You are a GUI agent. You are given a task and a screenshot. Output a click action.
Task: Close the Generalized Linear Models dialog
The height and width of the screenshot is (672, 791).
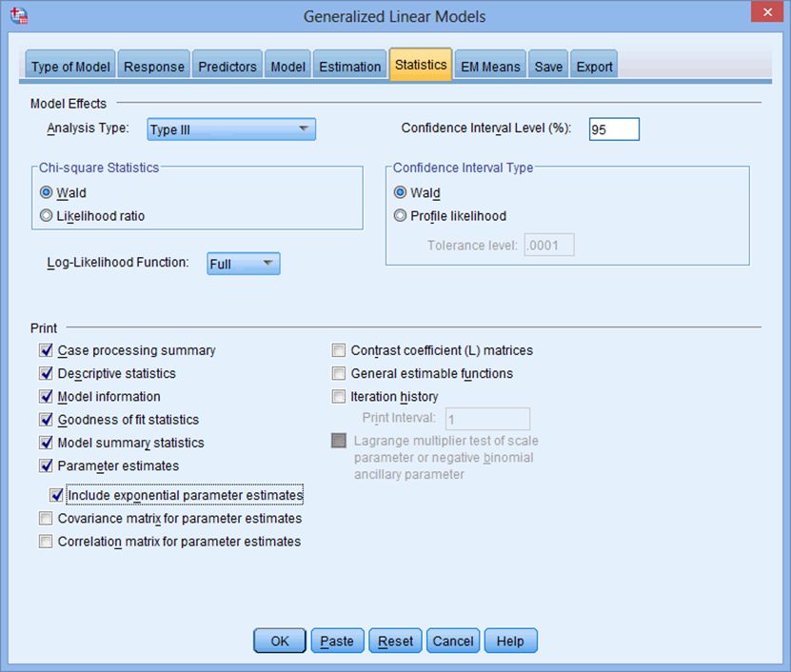[767, 12]
